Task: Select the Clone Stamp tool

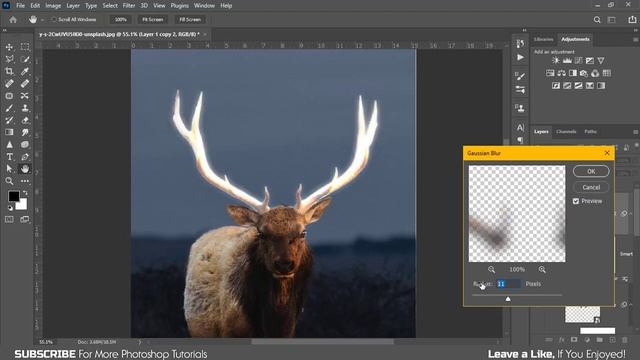Action: pyautogui.click(x=25, y=108)
